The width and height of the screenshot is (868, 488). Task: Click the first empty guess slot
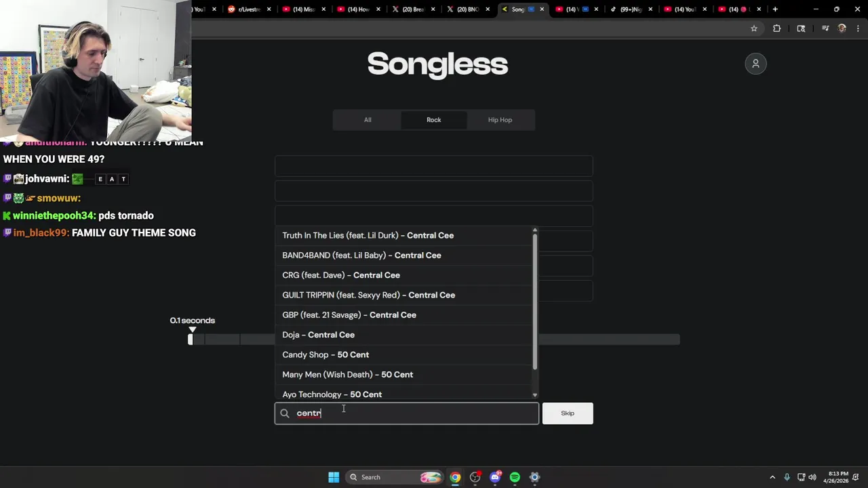434,166
